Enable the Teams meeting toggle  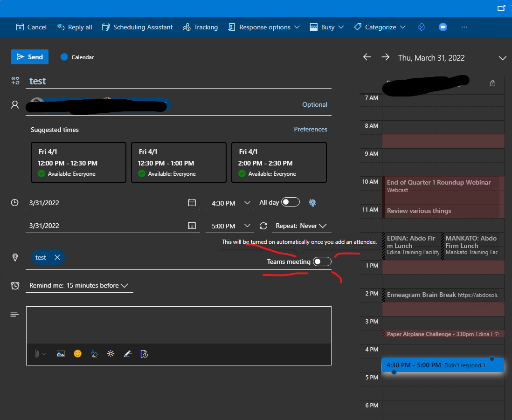click(x=322, y=262)
